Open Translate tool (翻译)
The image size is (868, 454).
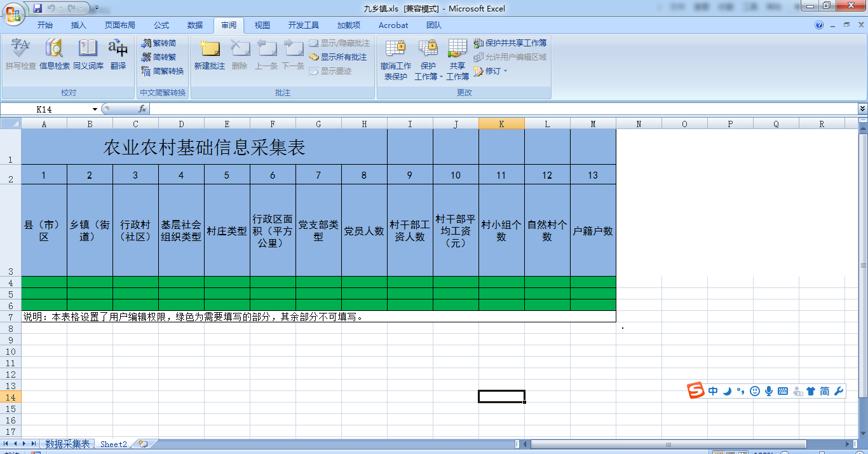[118, 53]
